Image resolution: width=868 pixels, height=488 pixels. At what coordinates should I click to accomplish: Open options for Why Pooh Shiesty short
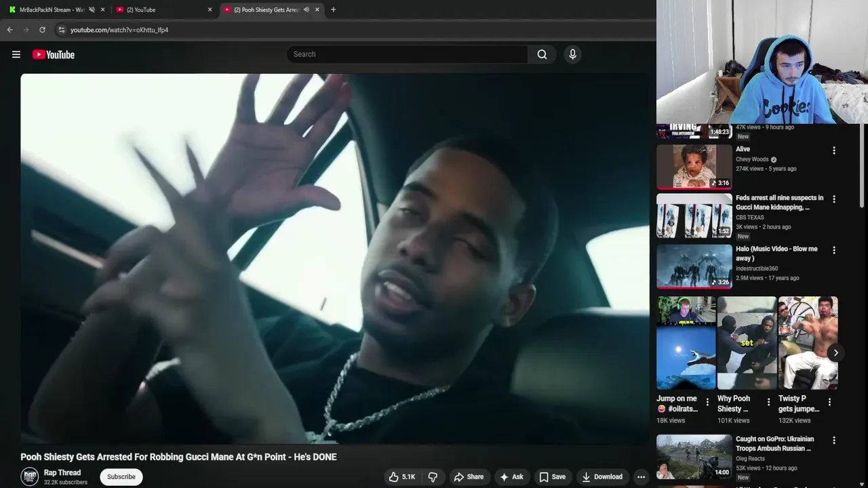coord(768,402)
